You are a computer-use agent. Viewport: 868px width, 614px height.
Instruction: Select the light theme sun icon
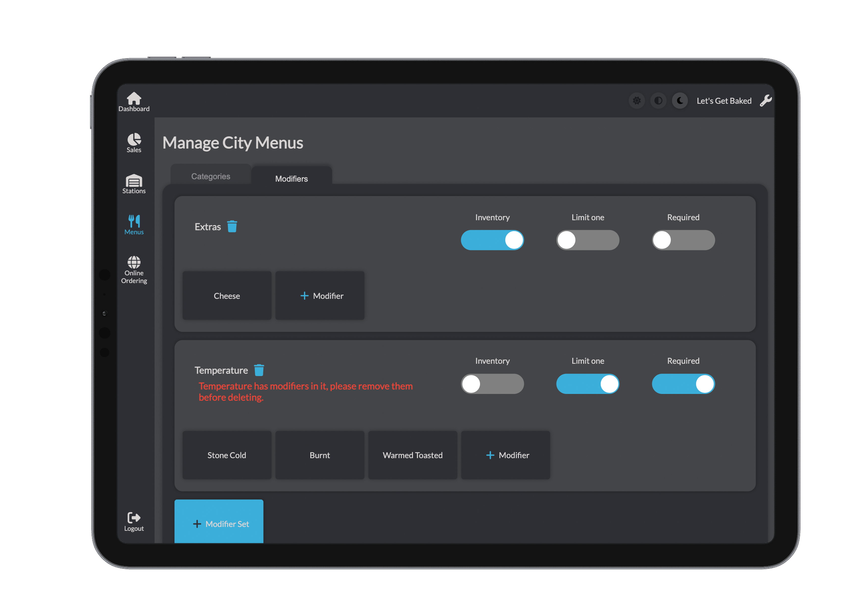coord(637,101)
